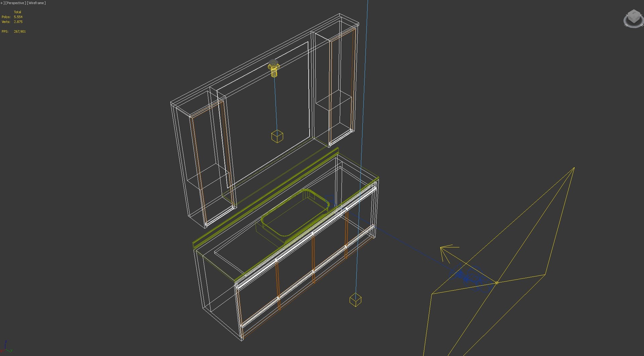This screenshot has height=356, width=644.
Task: Open the [Wireframe] shading mode menu
Action: (36, 3)
